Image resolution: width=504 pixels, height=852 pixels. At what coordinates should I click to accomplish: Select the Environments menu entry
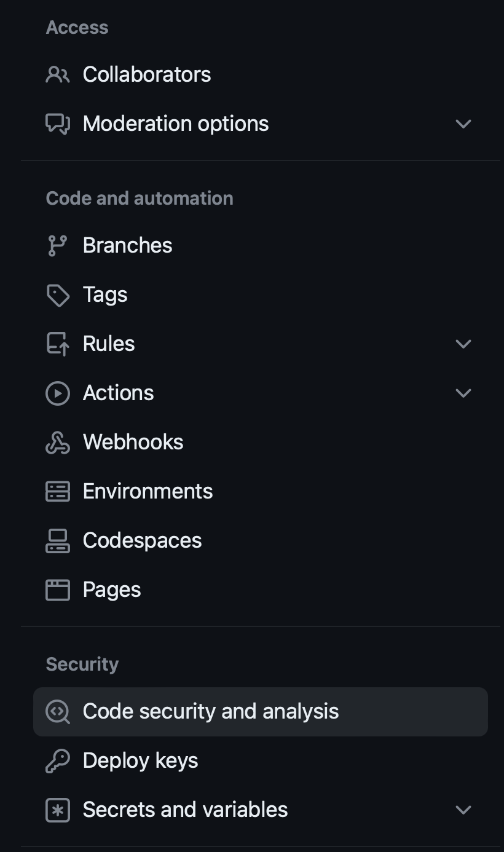pos(148,491)
